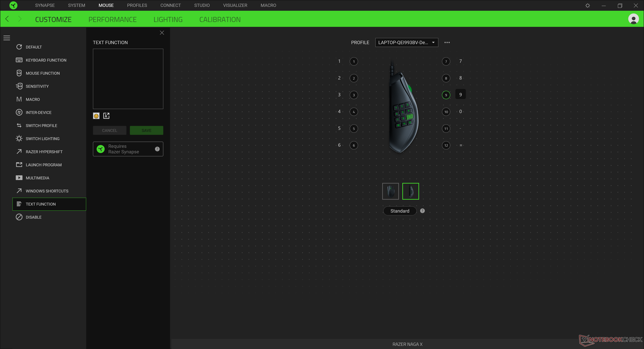Open CUSTOMIZE tab
The height and width of the screenshot is (349, 644).
(x=53, y=19)
